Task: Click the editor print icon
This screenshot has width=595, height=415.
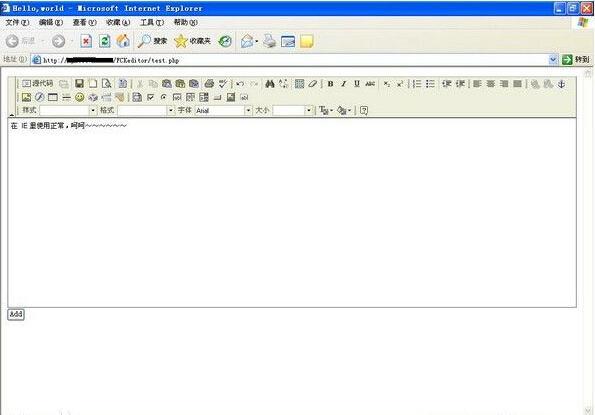Action: 209,84
